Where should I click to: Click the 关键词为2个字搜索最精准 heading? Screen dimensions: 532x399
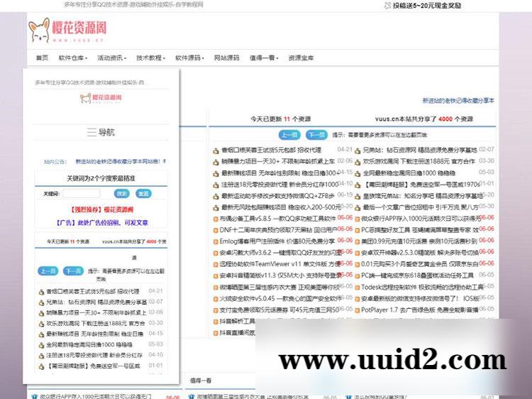[101, 178]
